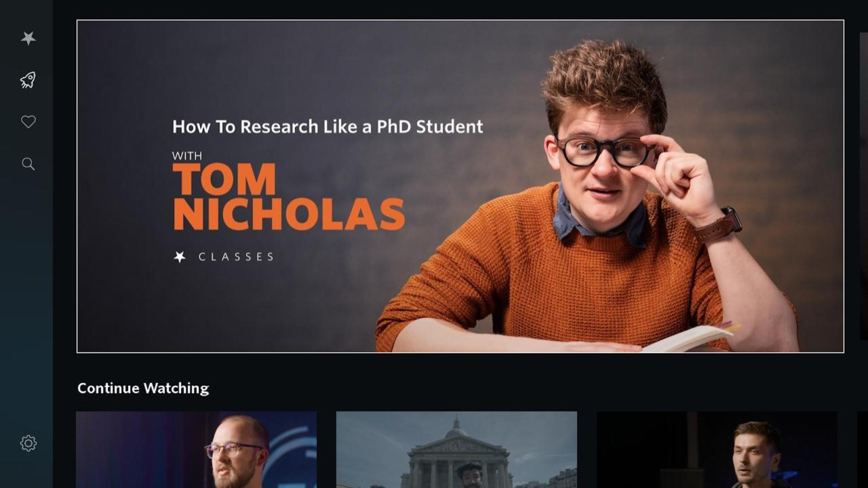Image resolution: width=868 pixels, height=488 pixels.
Task: Click the CLASSES label in the banner
Action: (x=236, y=257)
